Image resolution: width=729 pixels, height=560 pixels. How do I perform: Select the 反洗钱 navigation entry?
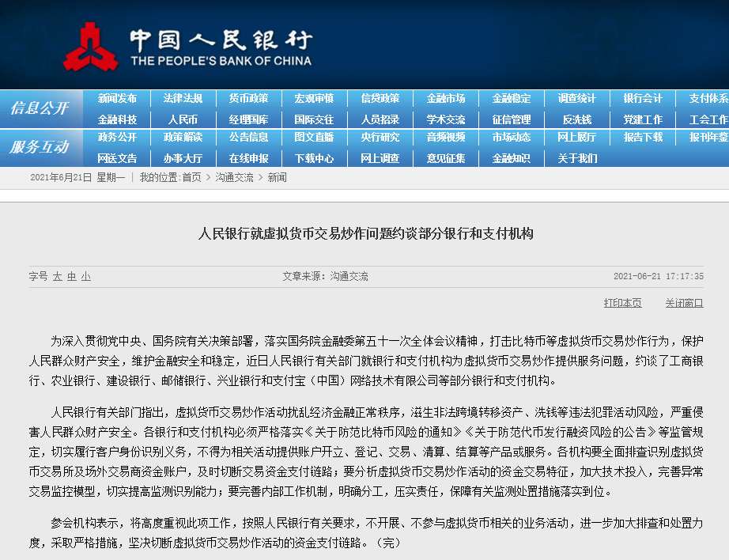click(576, 119)
